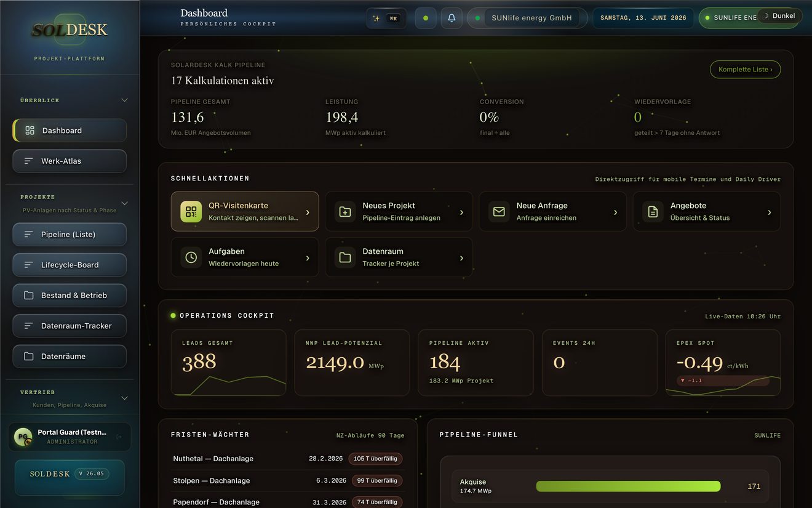
Task: Click the folder icon on Datenraum card
Action: coord(345,257)
